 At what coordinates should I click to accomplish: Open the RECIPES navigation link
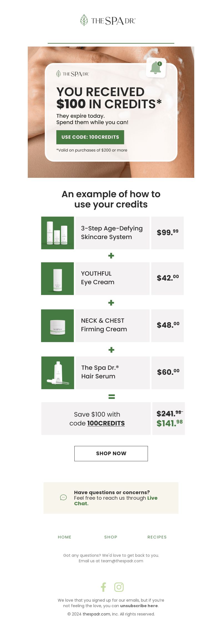[157, 537]
